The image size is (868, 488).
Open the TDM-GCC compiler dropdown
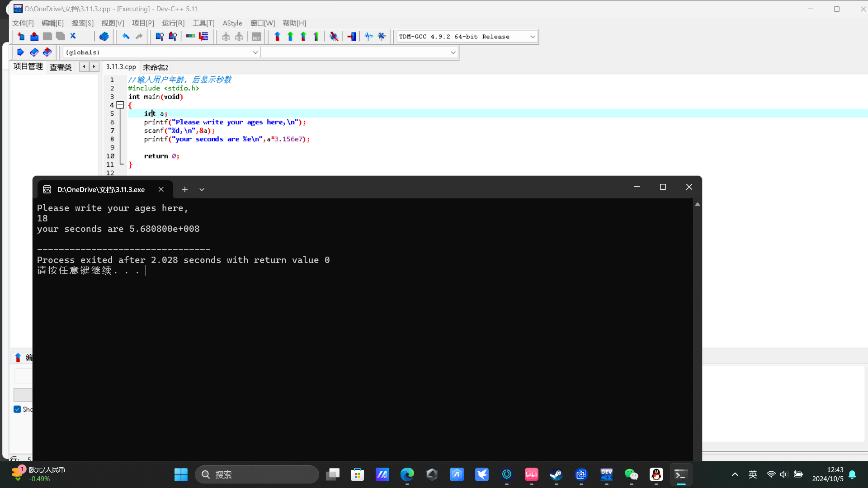[x=532, y=37]
